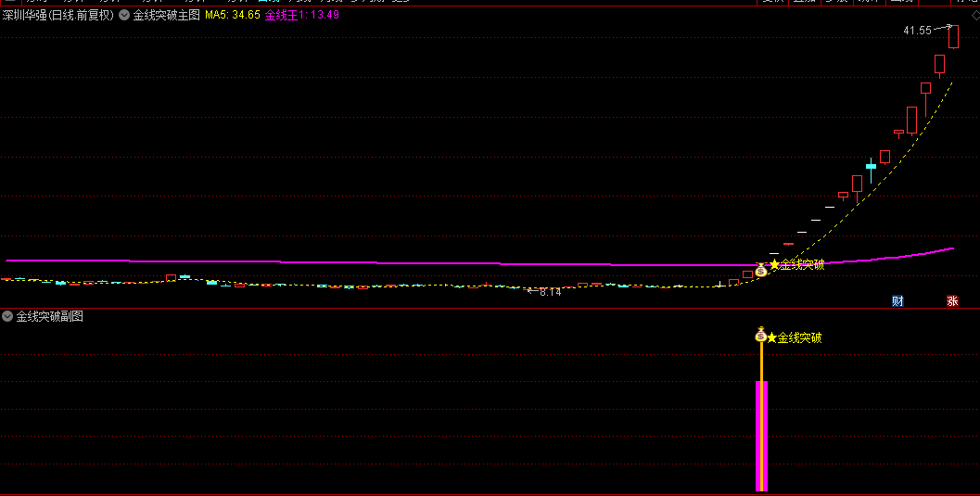The height and width of the screenshot is (496, 980).
Task: Click the topmost red candlestick near 41.55
Action: click(953, 36)
